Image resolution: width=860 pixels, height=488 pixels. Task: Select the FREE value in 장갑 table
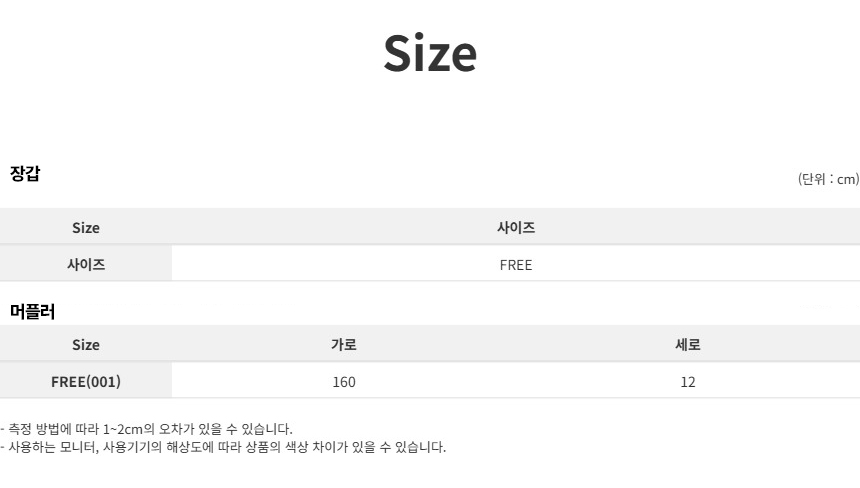pos(516,265)
